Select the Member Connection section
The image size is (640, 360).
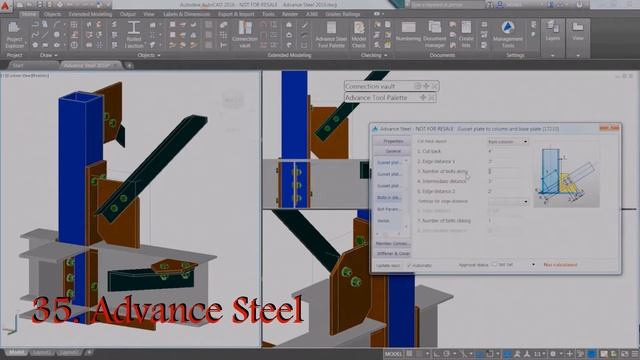(393, 244)
